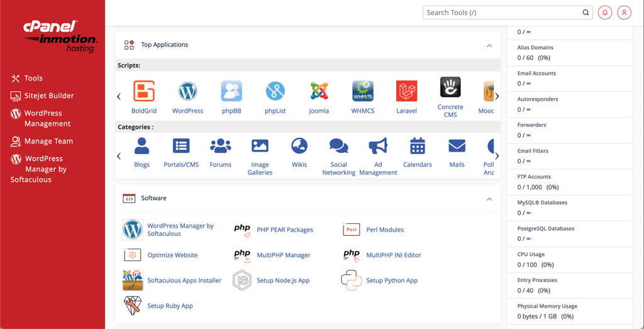Open the Mails category icon
The height and width of the screenshot is (329, 644).
(x=457, y=146)
